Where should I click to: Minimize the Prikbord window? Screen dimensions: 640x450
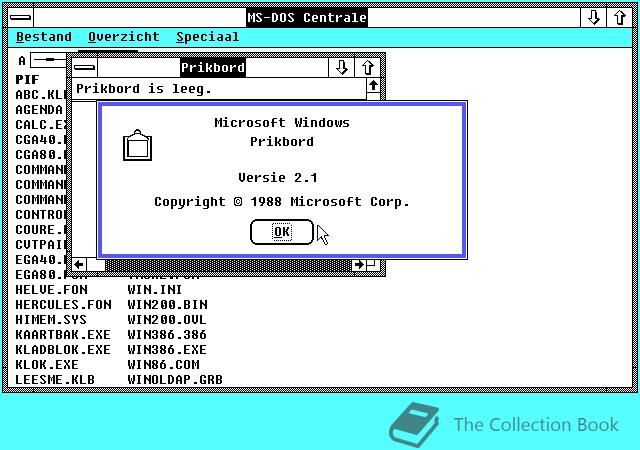(x=341, y=67)
